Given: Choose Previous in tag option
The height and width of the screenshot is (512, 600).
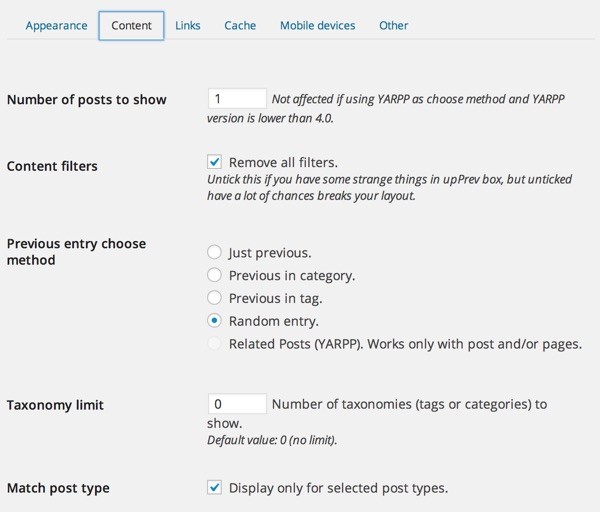Looking at the screenshot, I should [x=214, y=298].
